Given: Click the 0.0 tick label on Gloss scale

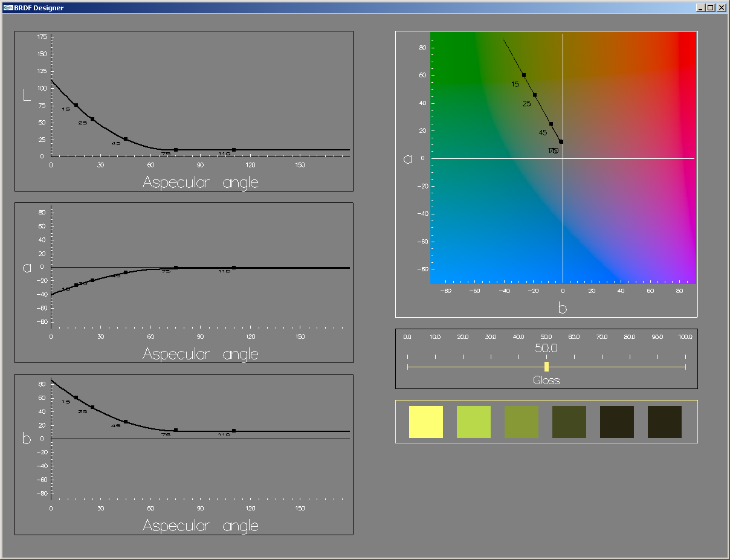Looking at the screenshot, I should coord(407,336).
